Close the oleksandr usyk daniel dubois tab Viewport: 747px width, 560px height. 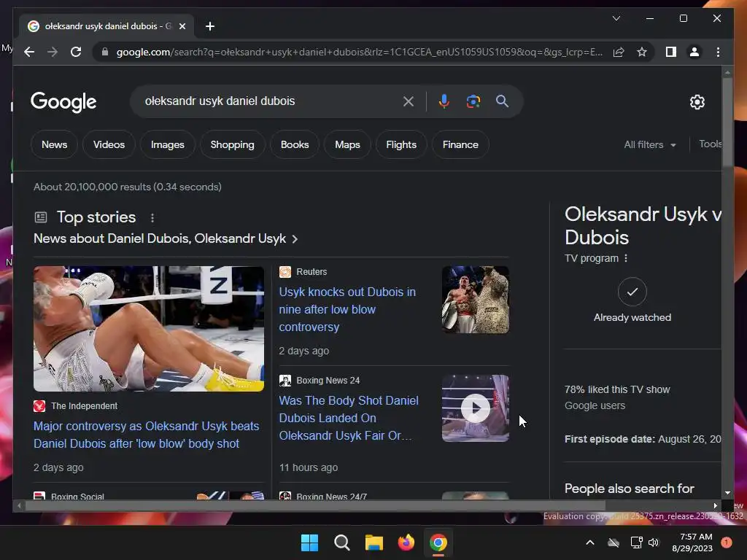click(x=182, y=26)
